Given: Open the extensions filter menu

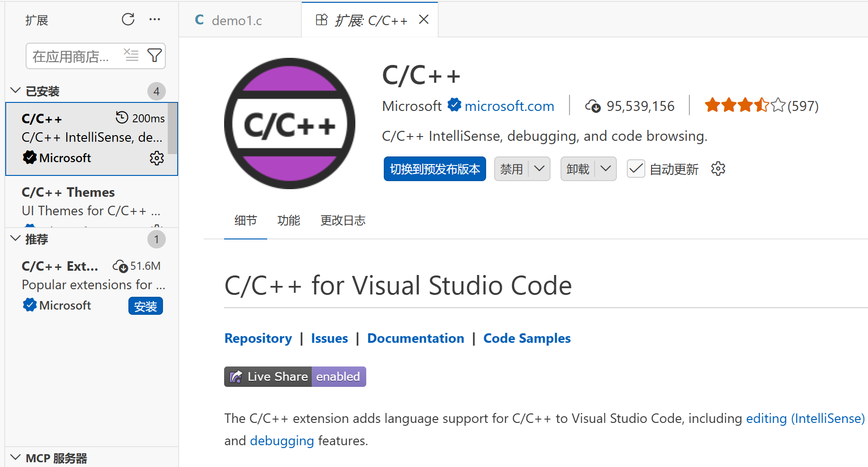Looking at the screenshot, I should tap(154, 55).
